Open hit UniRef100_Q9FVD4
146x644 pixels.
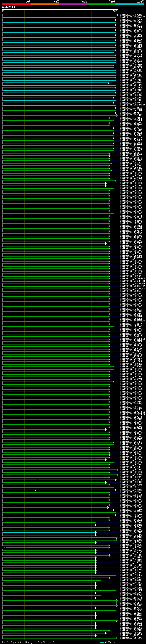131,45
